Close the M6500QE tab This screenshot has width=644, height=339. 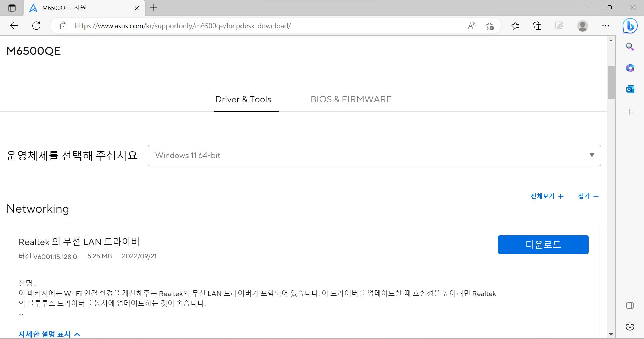click(x=137, y=8)
